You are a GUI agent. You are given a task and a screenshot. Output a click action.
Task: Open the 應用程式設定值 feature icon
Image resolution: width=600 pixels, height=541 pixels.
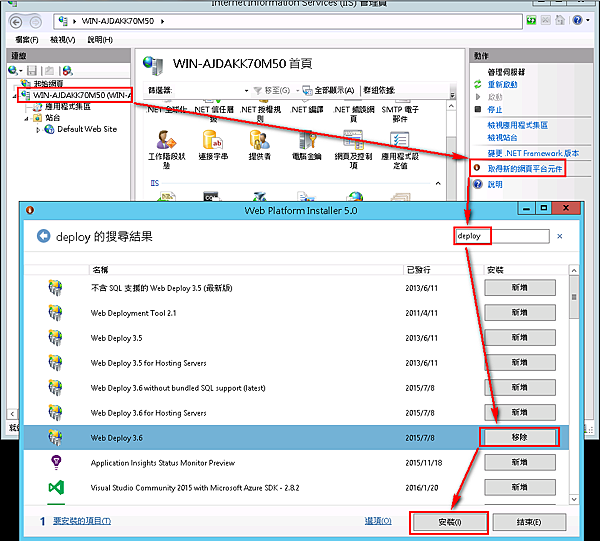pyautogui.click(x=400, y=140)
